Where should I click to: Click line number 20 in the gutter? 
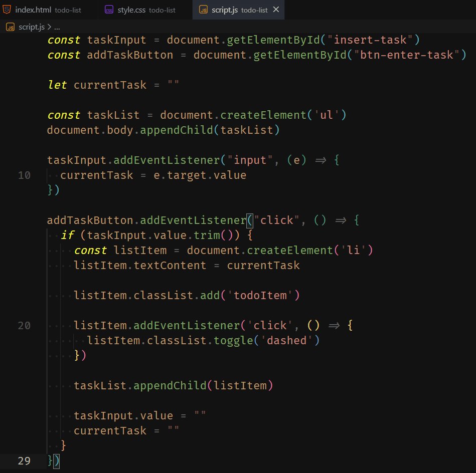pyautogui.click(x=24, y=326)
